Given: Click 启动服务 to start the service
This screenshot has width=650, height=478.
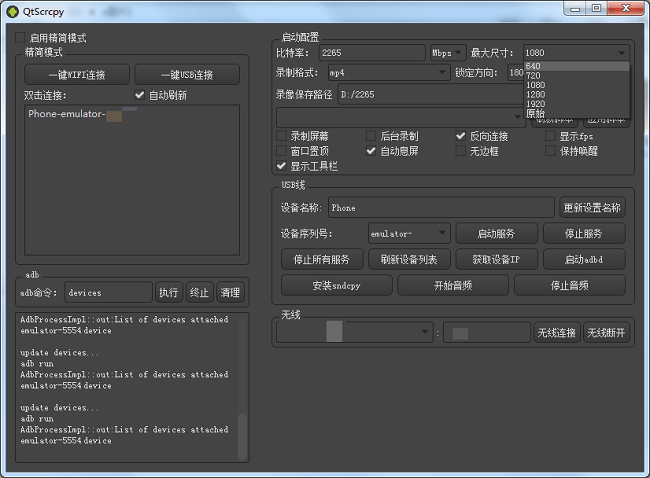Looking at the screenshot, I should (x=496, y=233).
